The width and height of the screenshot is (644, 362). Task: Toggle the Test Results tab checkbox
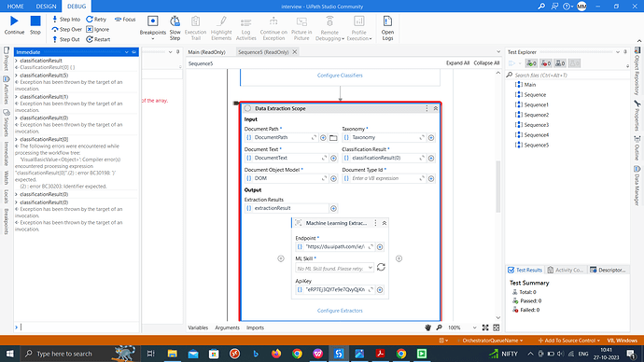(x=511, y=270)
